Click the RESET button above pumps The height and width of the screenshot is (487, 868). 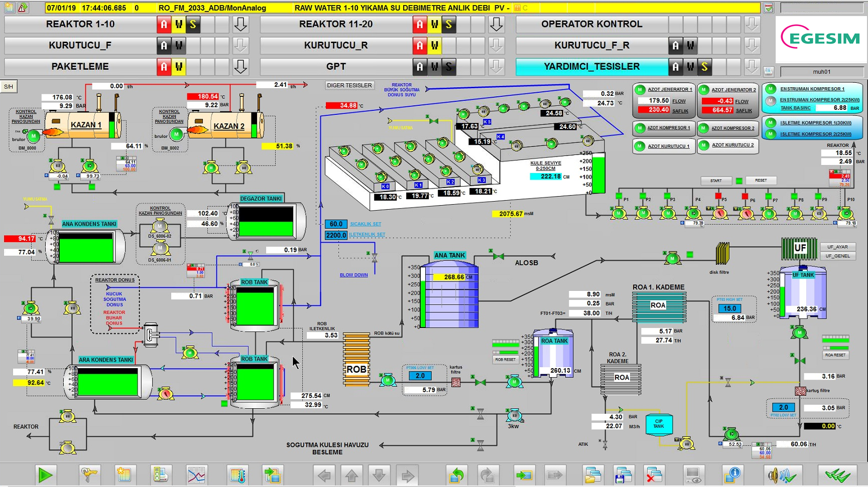point(761,181)
